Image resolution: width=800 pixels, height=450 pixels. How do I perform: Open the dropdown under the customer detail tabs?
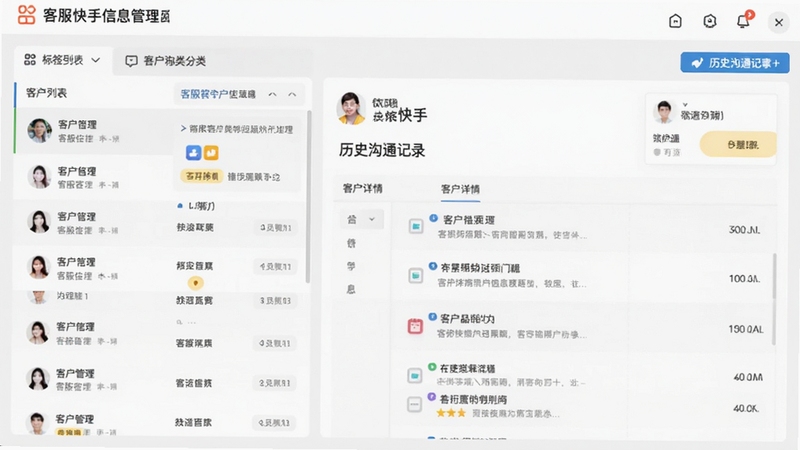coord(362,219)
